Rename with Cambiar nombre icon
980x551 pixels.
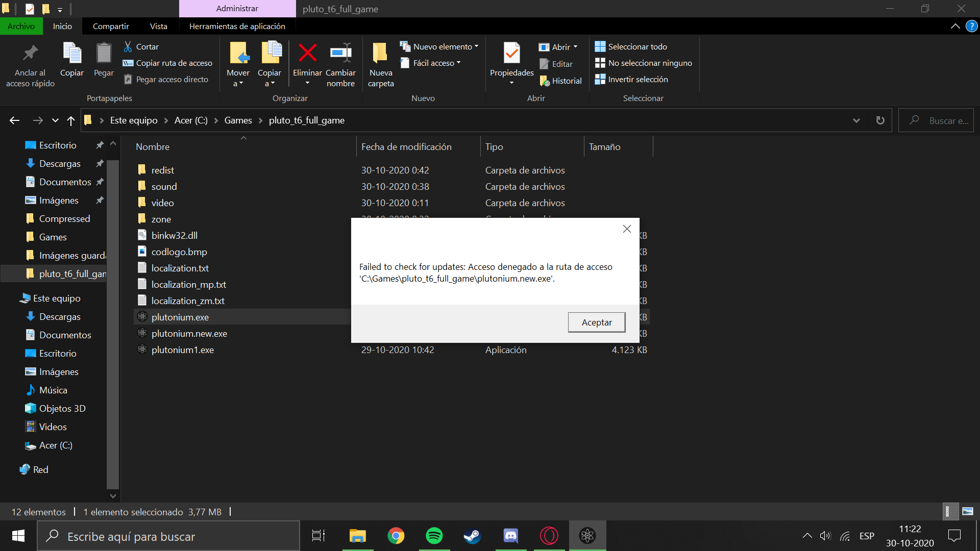coord(340,53)
